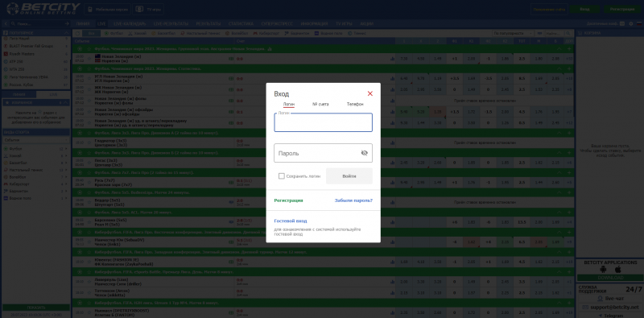Collapse the ИЗБРАННОЕ section

66,103
